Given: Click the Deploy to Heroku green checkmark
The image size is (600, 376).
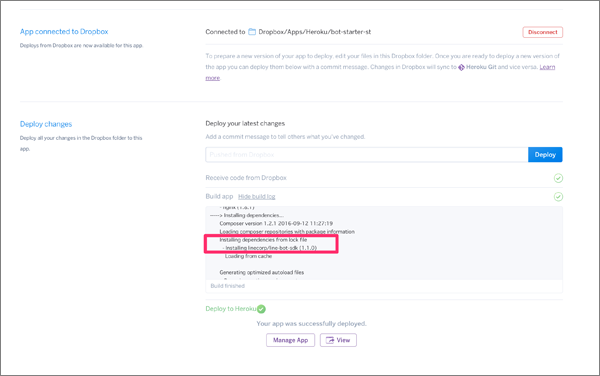Looking at the screenshot, I should coord(261,309).
